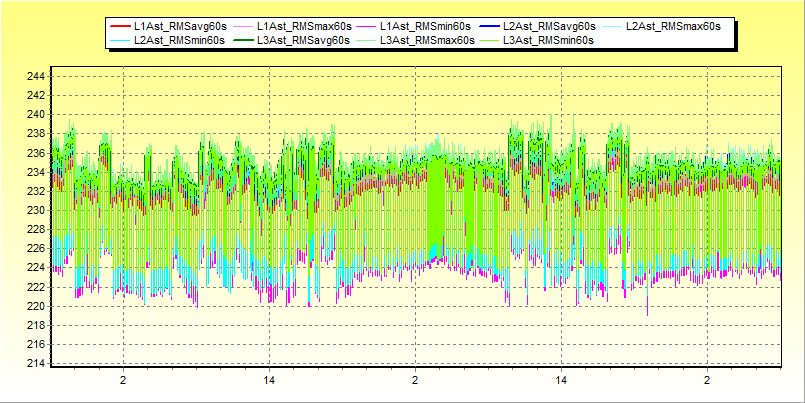
Task: Click the pink L1Ast_RMSmax60s legend line
Action: pos(242,25)
